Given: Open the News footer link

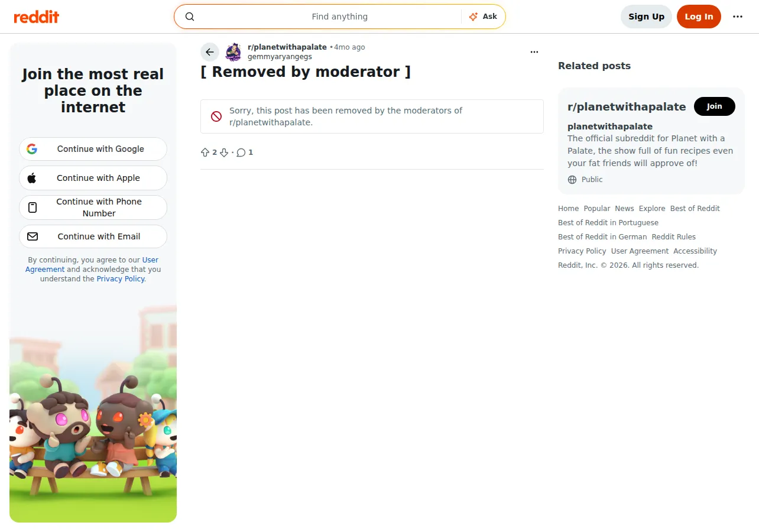Looking at the screenshot, I should click(x=624, y=209).
